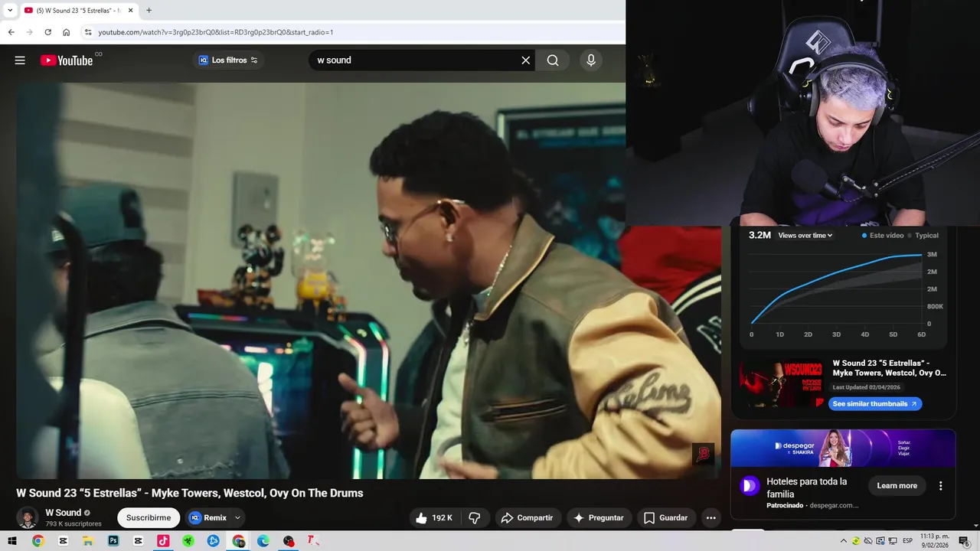
Task: View site information icon in address bar
Action: tap(88, 32)
